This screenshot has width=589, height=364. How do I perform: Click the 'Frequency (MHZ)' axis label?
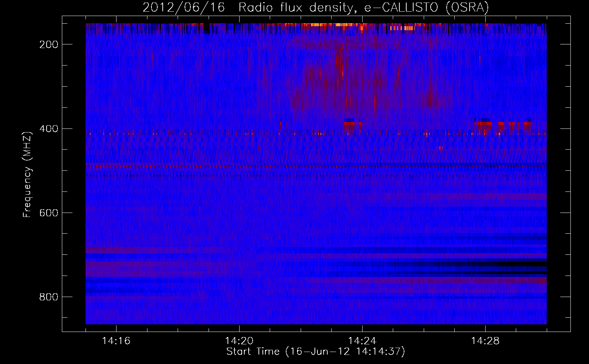tap(27, 174)
